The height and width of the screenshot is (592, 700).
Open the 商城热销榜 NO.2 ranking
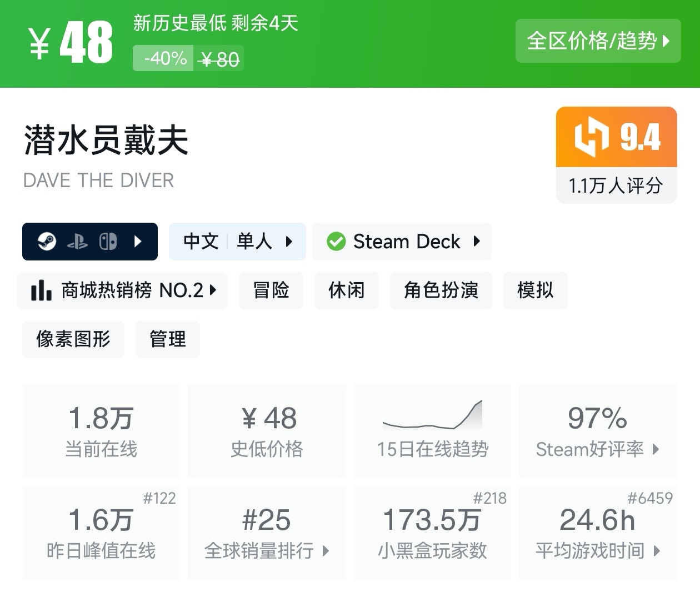point(122,290)
